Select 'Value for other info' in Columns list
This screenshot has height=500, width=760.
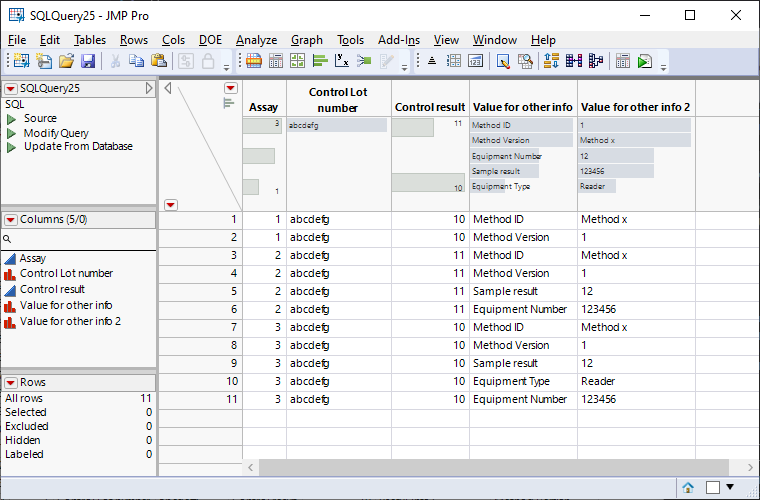click(66, 305)
